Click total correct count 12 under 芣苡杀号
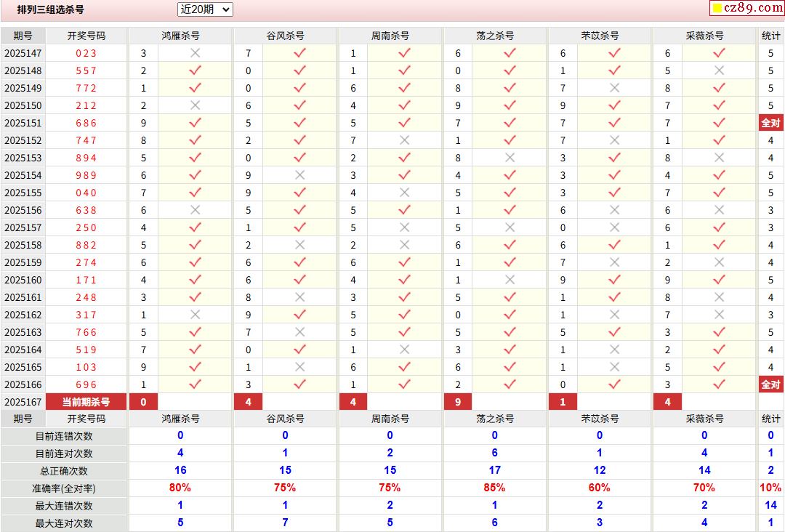This screenshot has height=532, width=785. [x=599, y=470]
